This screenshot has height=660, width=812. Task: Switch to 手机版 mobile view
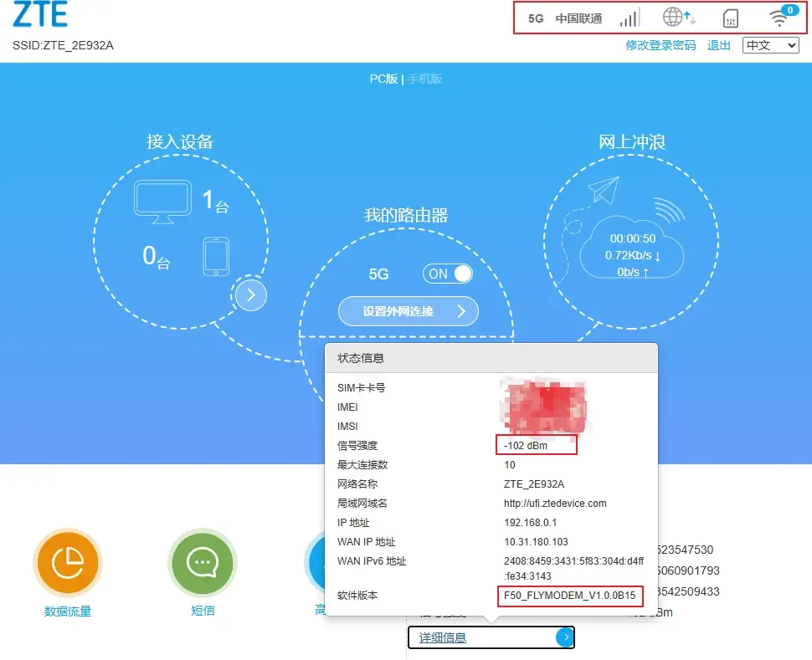pos(424,79)
